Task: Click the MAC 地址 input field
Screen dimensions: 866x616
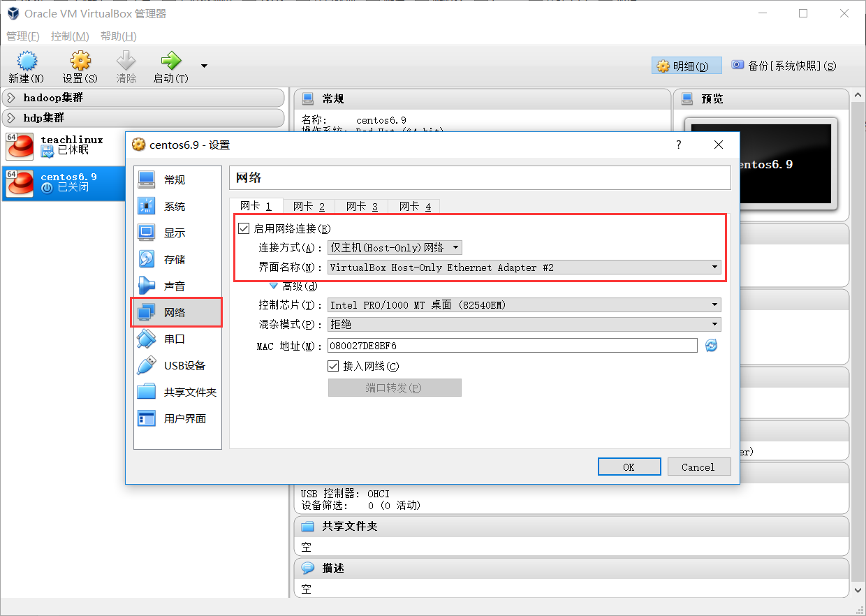Action: tap(513, 345)
